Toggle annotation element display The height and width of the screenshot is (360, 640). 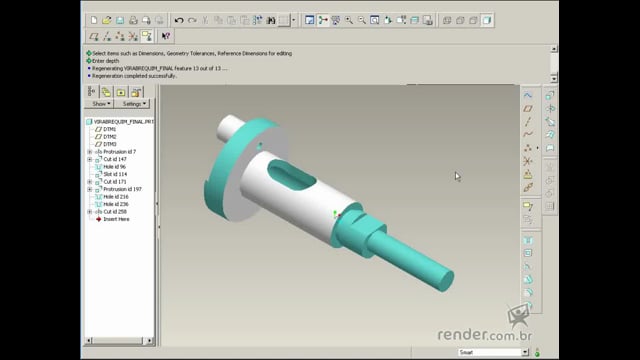[147, 36]
